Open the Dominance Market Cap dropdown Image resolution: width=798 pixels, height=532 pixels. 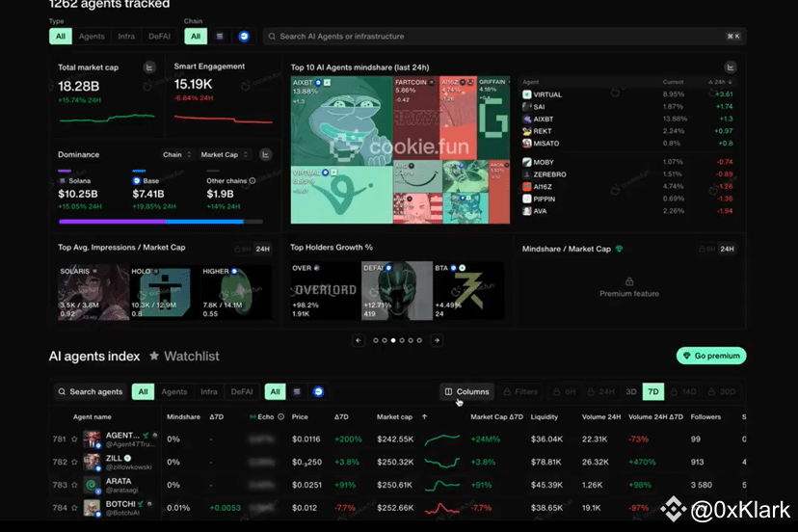pyautogui.click(x=225, y=155)
